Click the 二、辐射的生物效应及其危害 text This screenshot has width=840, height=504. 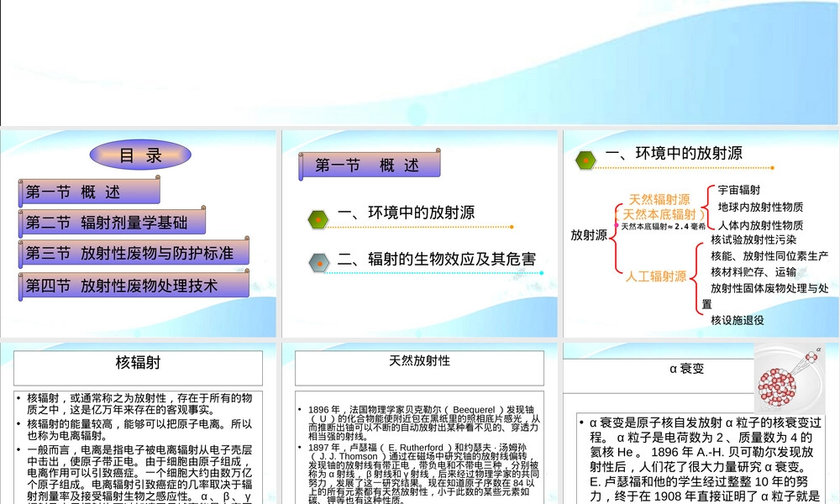coord(437,260)
